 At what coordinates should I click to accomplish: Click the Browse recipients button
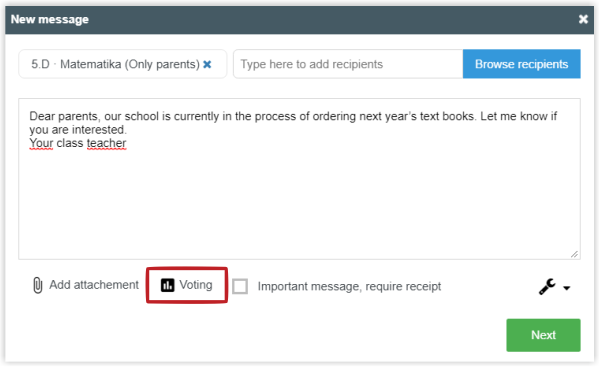click(522, 64)
